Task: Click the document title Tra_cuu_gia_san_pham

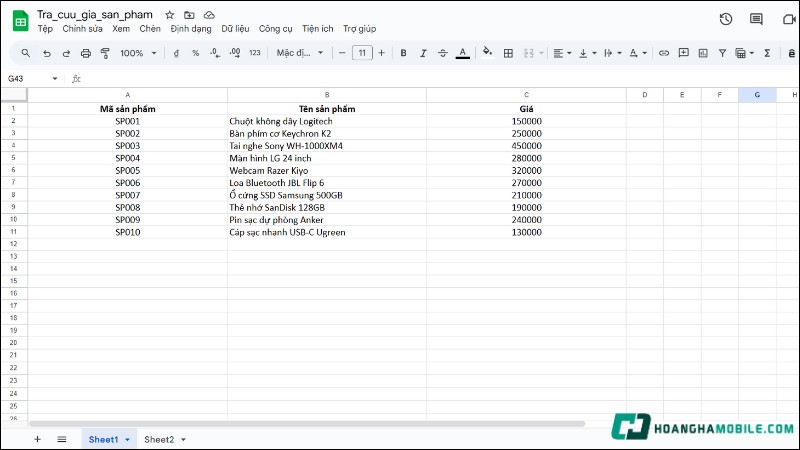Action: [x=94, y=15]
